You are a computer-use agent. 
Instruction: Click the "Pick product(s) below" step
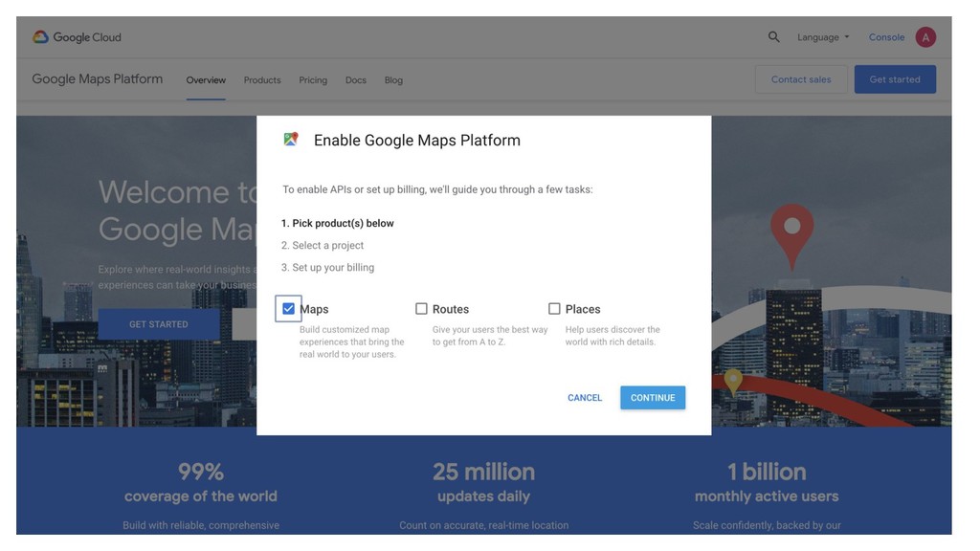pyautogui.click(x=338, y=223)
